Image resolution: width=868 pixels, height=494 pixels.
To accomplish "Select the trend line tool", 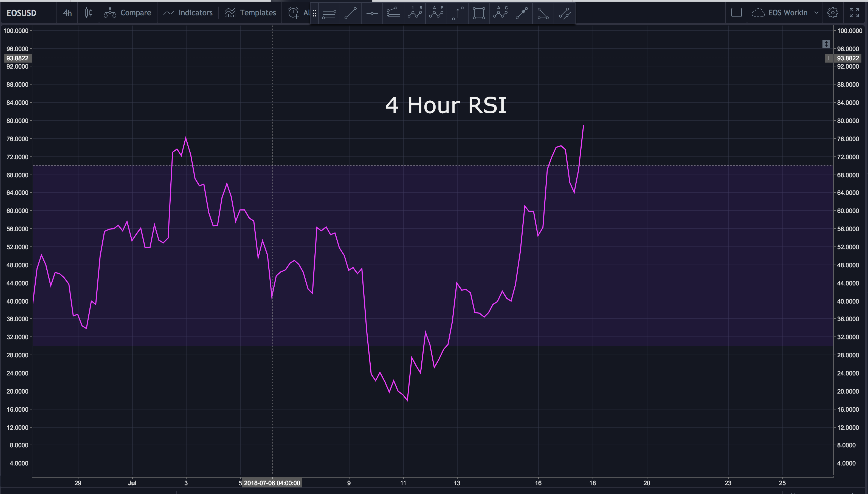I will coord(351,13).
